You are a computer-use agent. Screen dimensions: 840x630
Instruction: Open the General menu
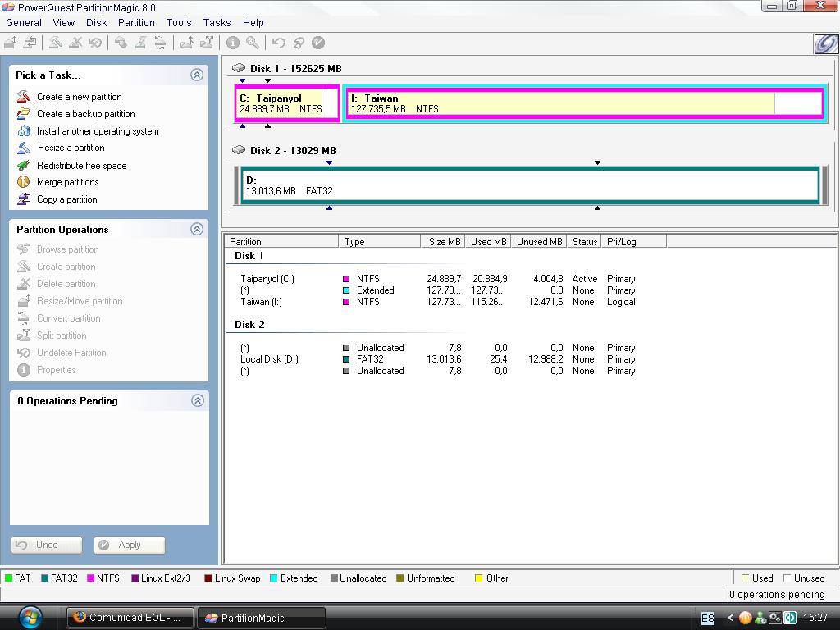point(24,22)
